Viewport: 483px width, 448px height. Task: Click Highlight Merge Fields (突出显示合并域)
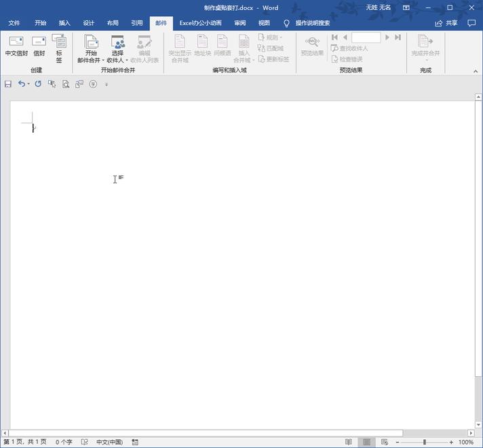click(180, 49)
